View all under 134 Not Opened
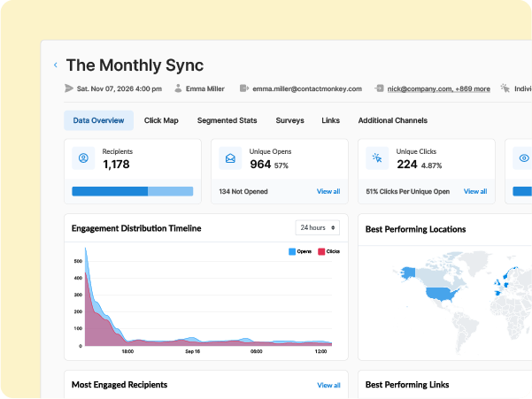 (x=328, y=191)
